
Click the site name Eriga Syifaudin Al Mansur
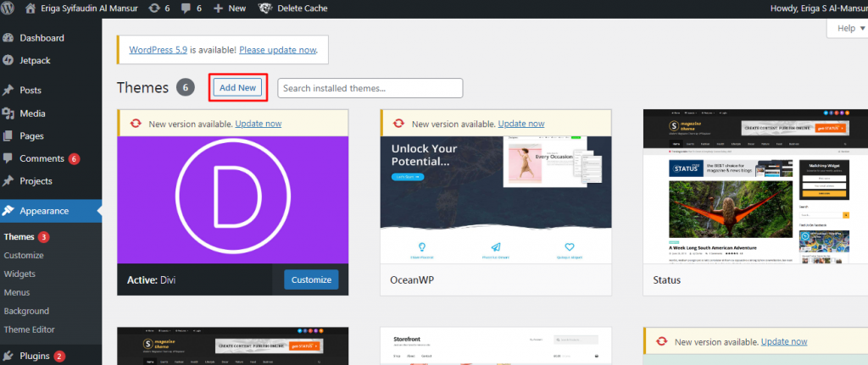pos(90,8)
